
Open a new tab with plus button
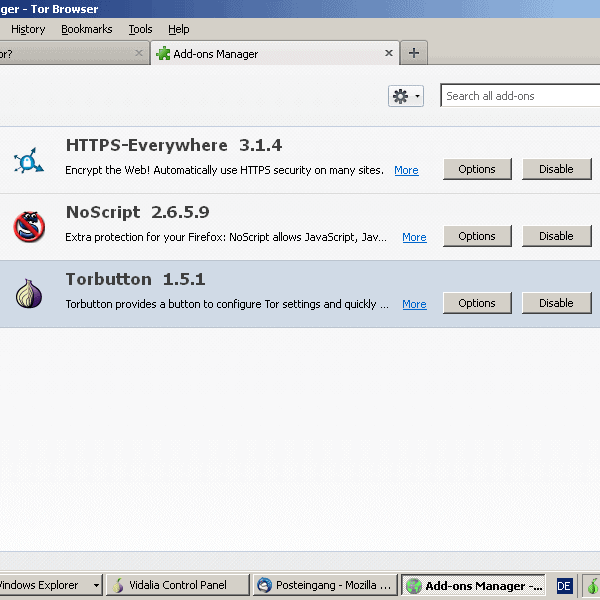click(x=414, y=53)
